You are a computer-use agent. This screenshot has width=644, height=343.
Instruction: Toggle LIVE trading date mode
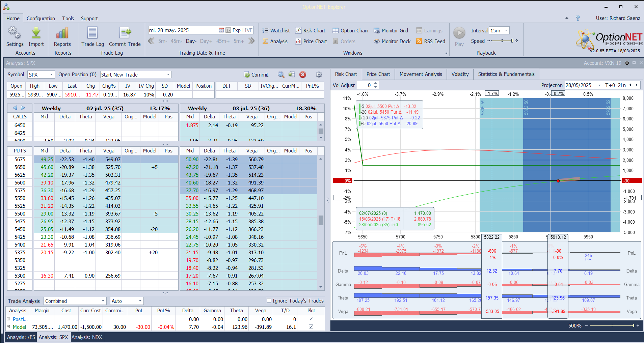[x=247, y=30]
